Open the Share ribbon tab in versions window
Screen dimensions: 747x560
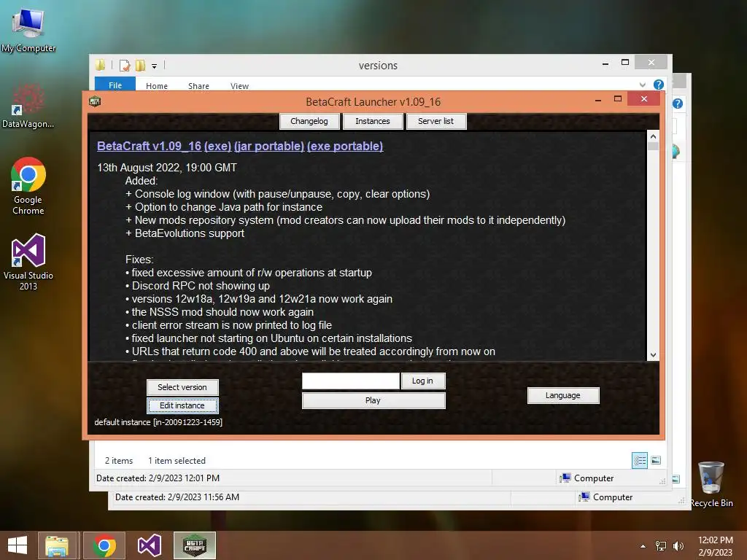(x=198, y=86)
